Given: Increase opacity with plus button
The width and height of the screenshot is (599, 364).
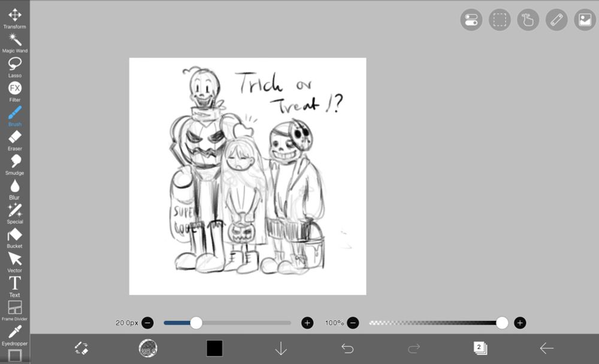Looking at the screenshot, I should click(x=520, y=323).
